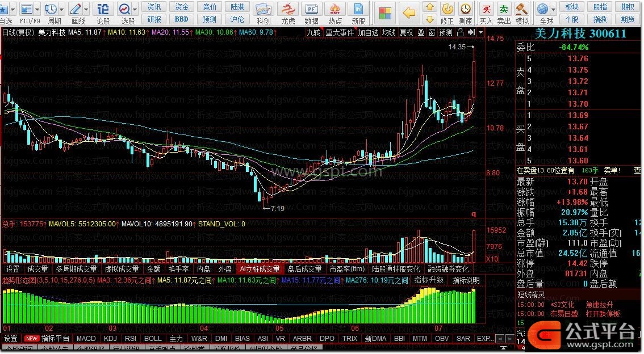Click the 研报 research reports button
644x354 pixels.
pos(154,19)
